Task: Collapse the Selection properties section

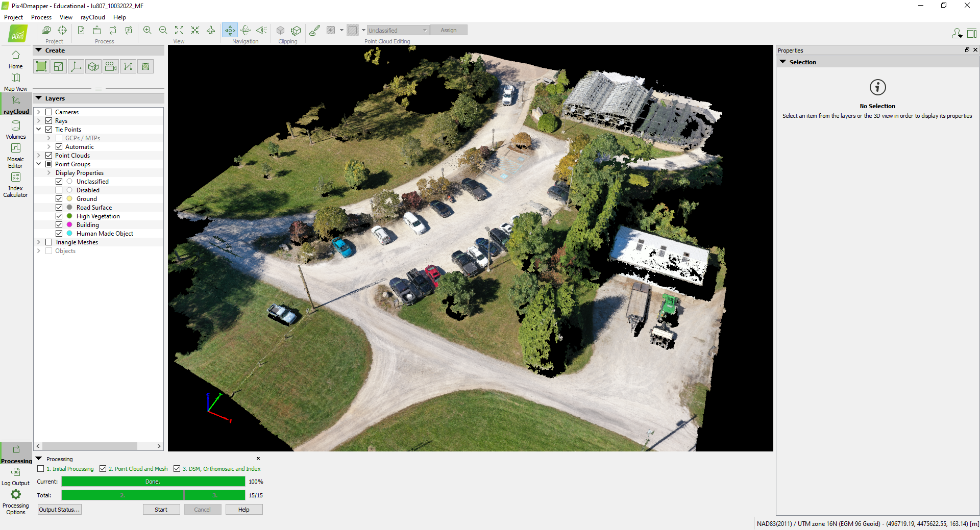Action: pyautogui.click(x=783, y=62)
